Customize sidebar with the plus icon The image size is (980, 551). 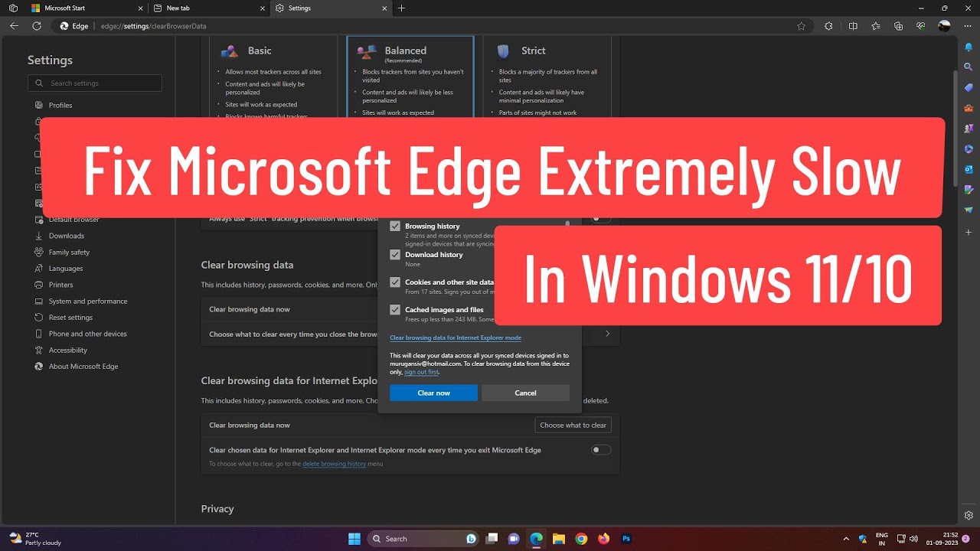tap(969, 231)
